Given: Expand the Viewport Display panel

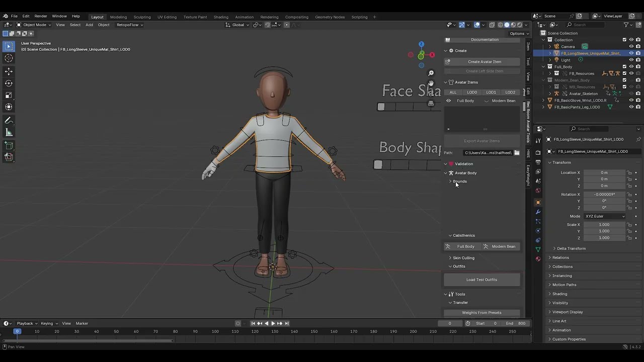Looking at the screenshot, I should (568, 312).
